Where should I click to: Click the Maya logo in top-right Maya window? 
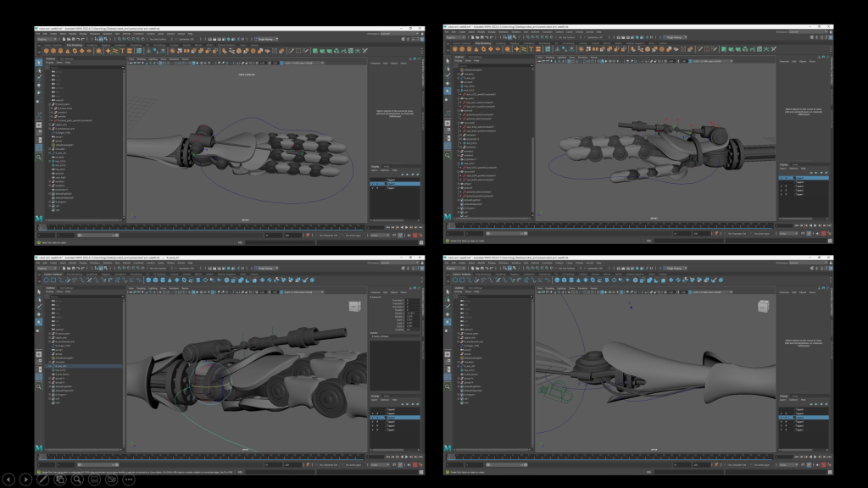(448, 219)
